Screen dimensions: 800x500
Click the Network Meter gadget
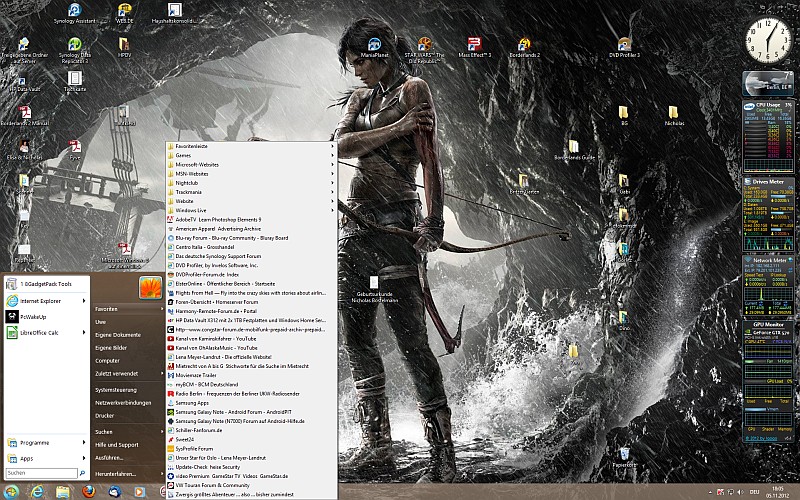(768, 286)
